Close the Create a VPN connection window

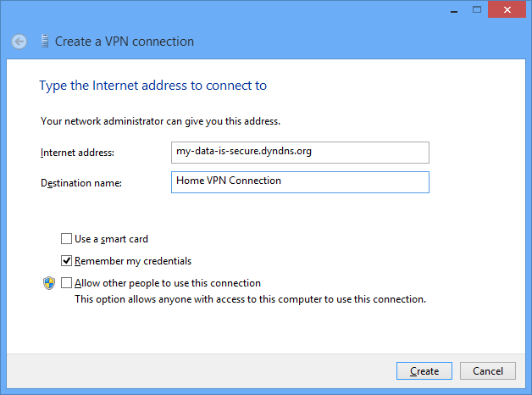coord(507,9)
